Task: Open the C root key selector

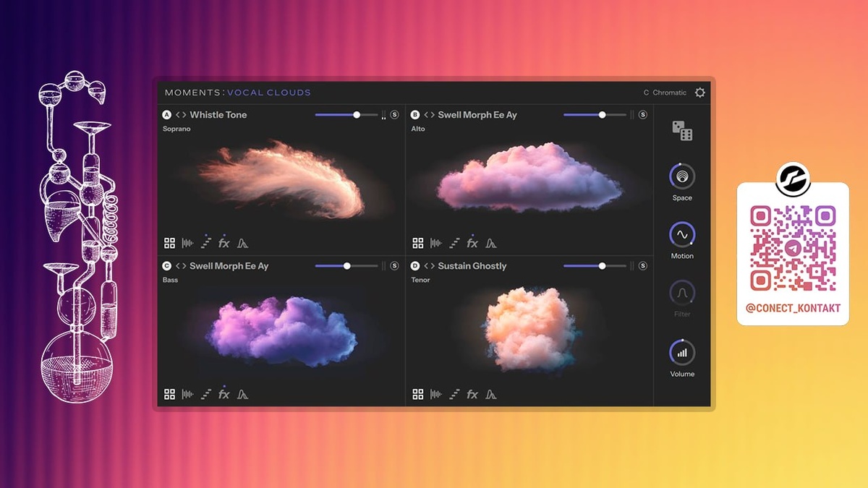Action: click(646, 93)
